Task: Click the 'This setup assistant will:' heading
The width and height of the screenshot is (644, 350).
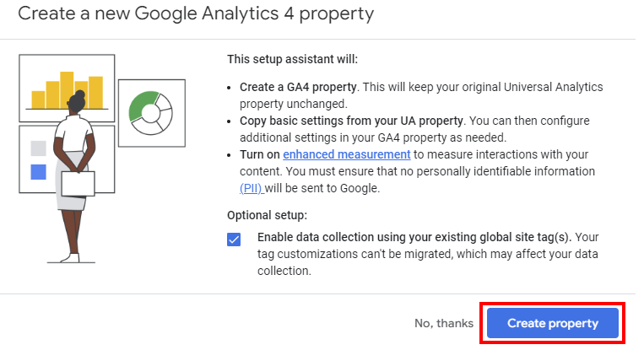Action: coord(292,59)
